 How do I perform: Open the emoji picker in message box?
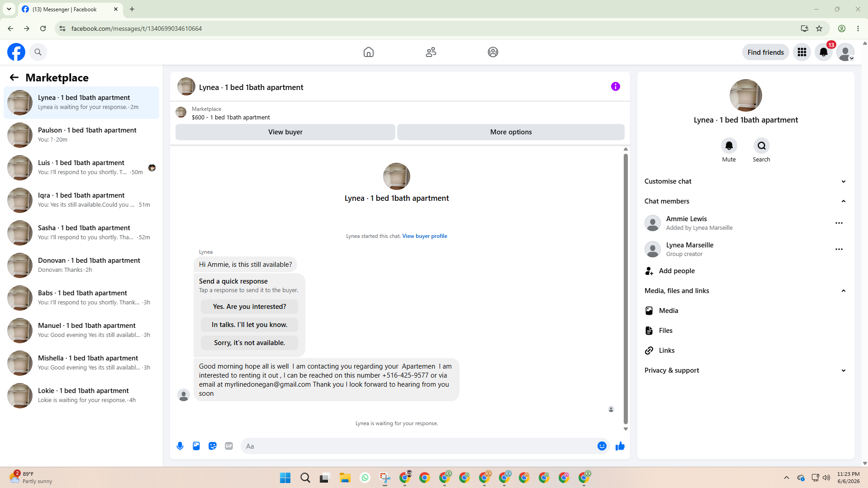coord(602,446)
